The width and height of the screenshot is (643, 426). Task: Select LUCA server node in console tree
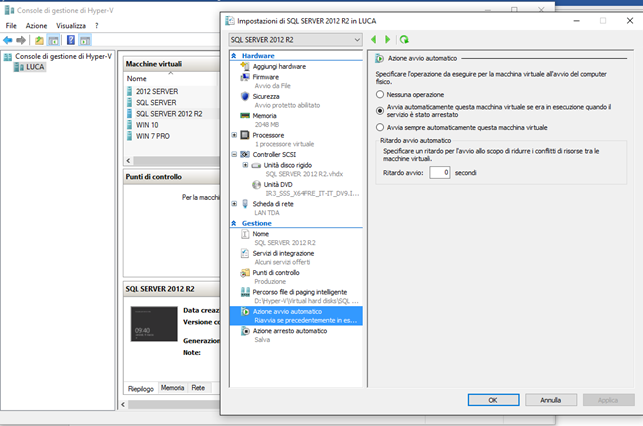pos(35,67)
